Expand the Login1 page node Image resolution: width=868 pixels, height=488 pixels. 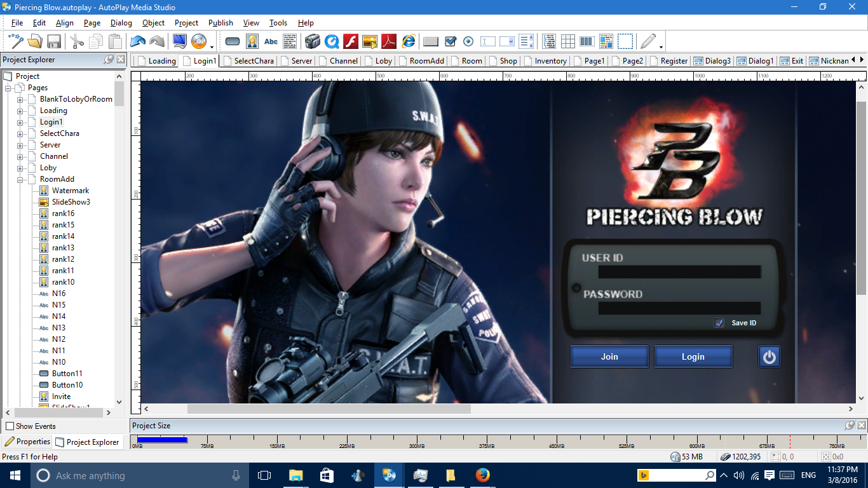(20, 122)
